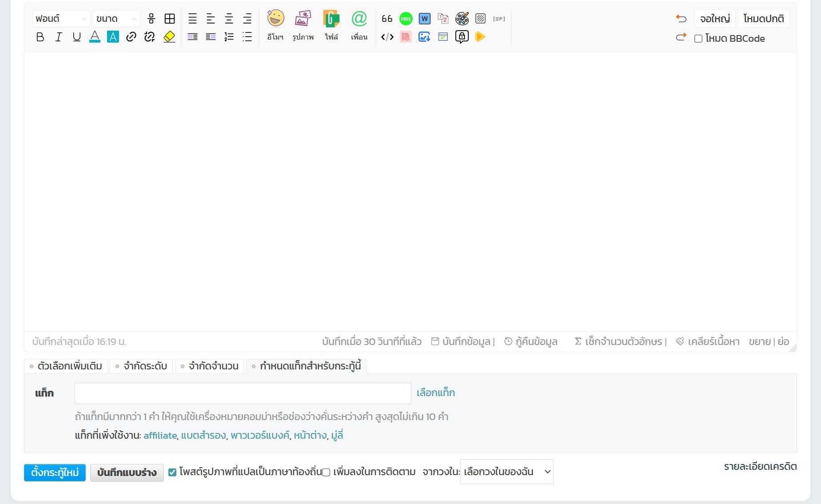This screenshot has width=821, height=504.
Task: Clear formatting with the eraser icon
Action: (169, 37)
